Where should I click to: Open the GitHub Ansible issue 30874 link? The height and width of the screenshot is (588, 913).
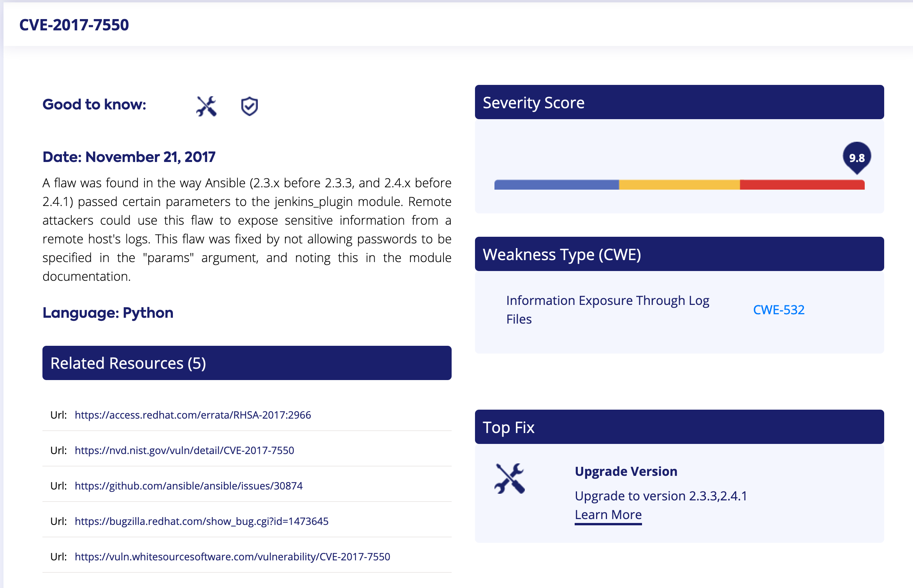click(188, 486)
